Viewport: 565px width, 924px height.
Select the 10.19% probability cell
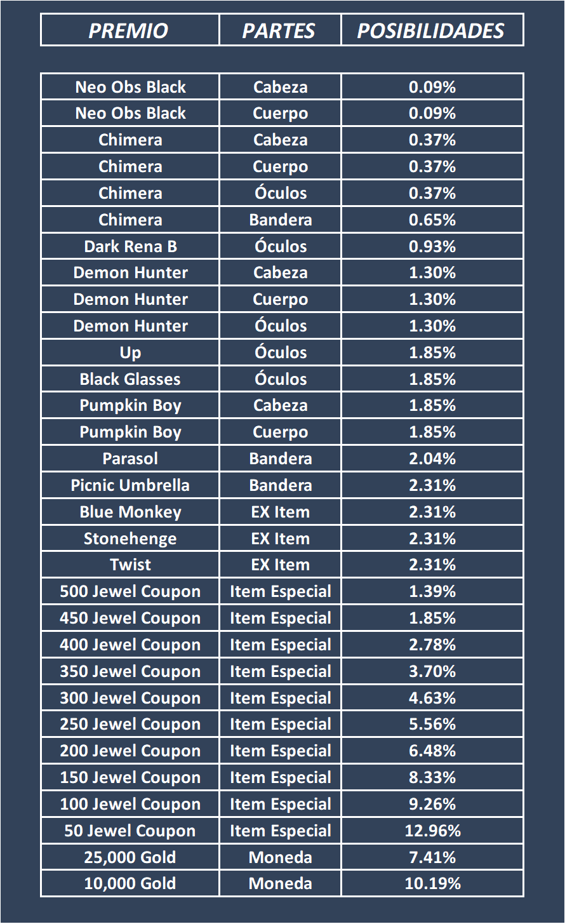pos(432,883)
